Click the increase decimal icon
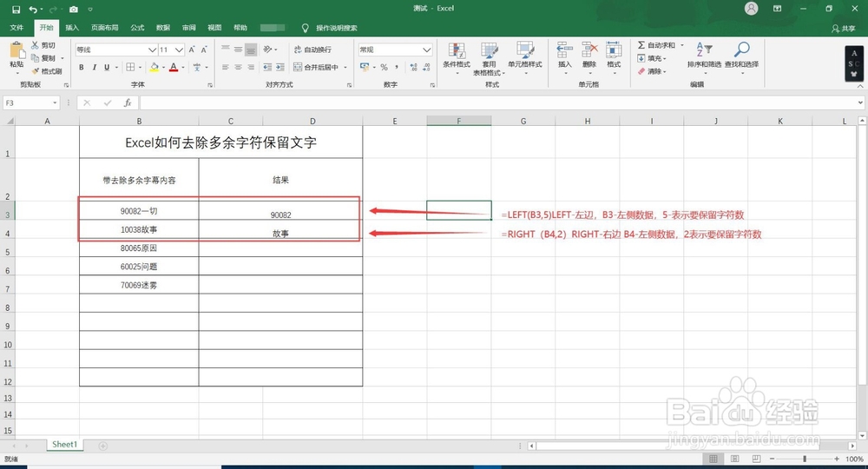Screen dimensions: 868x469 pyautogui.click(x=413, y=67)
